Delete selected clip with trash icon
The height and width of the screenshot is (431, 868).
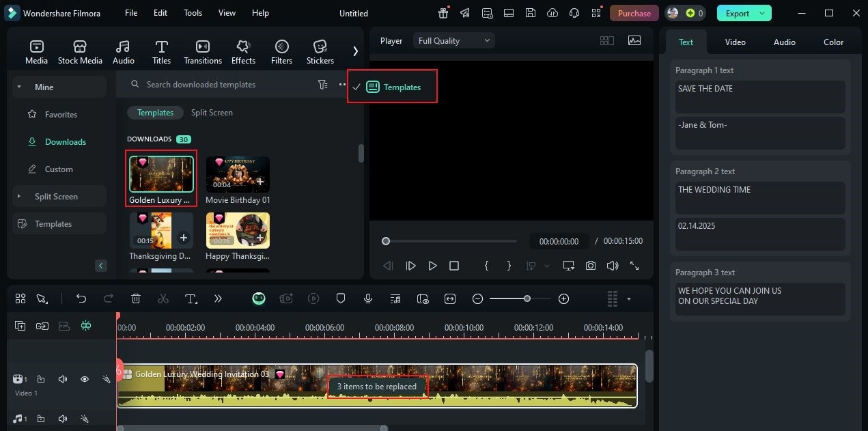(x=136, y=298)
